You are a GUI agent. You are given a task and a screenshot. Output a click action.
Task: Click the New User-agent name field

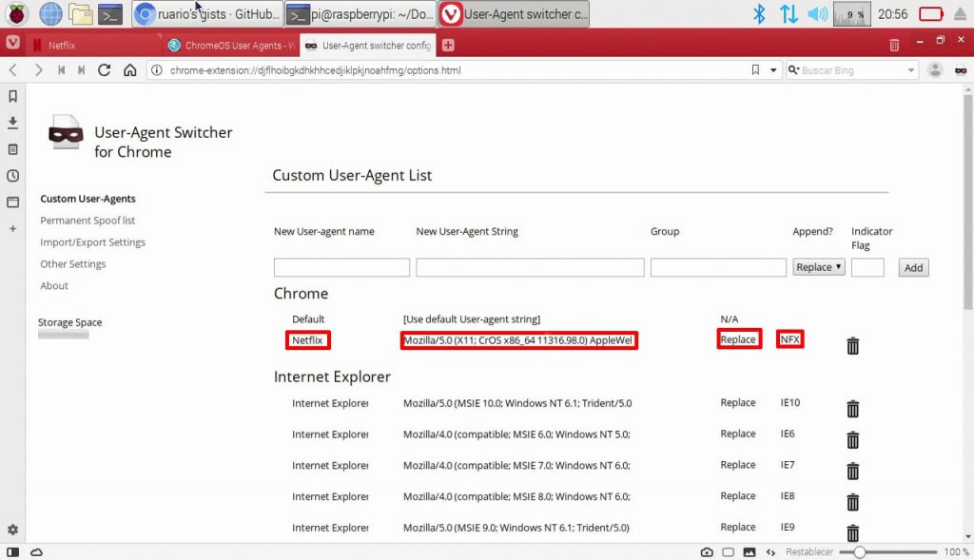[341, 267]
